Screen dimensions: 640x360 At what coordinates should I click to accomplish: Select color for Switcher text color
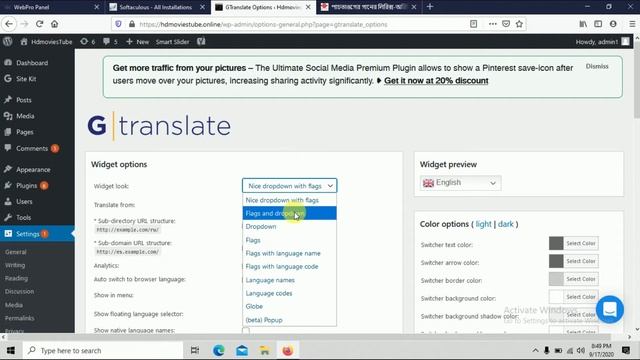point(573,243)
